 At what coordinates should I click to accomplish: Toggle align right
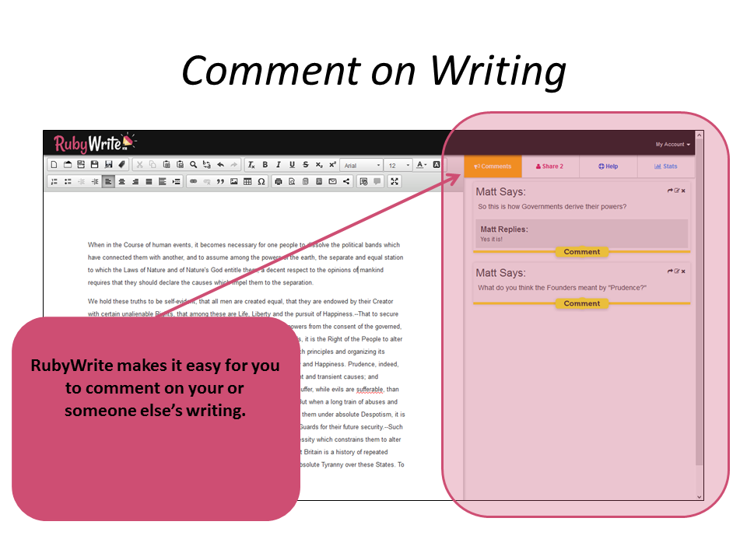pos(135,181)
